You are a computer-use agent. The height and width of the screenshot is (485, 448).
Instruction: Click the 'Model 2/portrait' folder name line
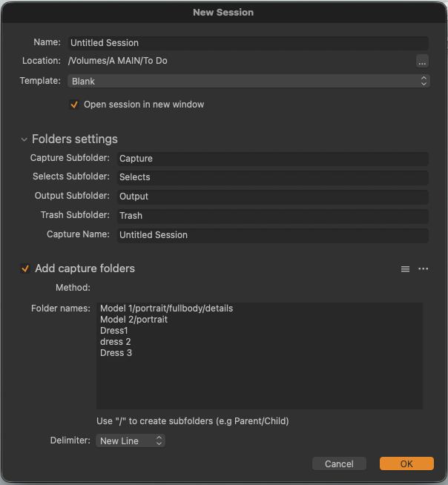pyautogui.click(x=134, y=320)
